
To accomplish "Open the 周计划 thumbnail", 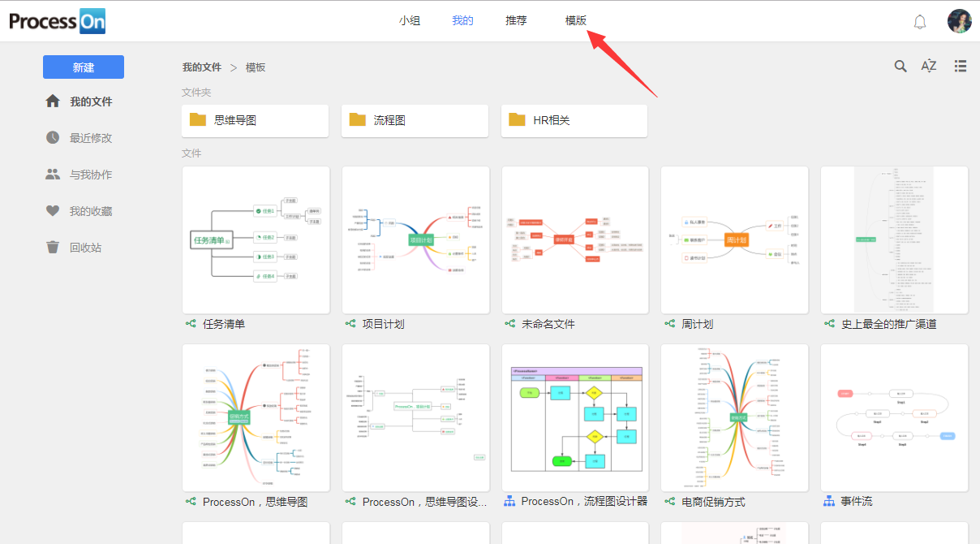I will coord(735,240).
